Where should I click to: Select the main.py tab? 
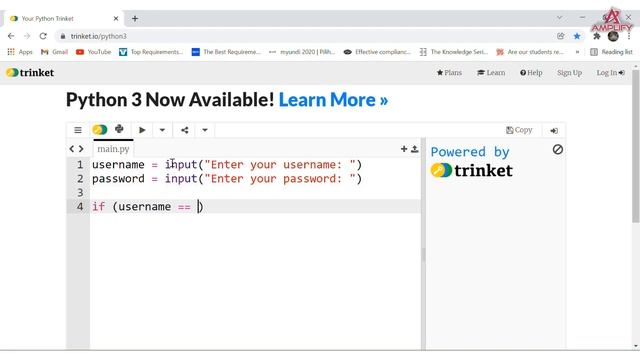(x=113, y=149)
